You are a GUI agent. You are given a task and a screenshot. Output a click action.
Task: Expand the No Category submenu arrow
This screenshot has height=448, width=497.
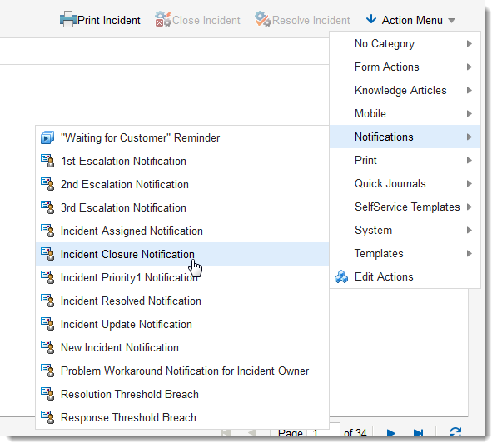469,44
